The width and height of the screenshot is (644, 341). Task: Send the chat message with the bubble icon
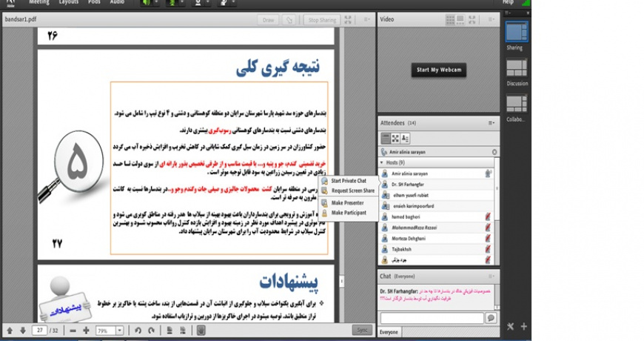[491, 318]
